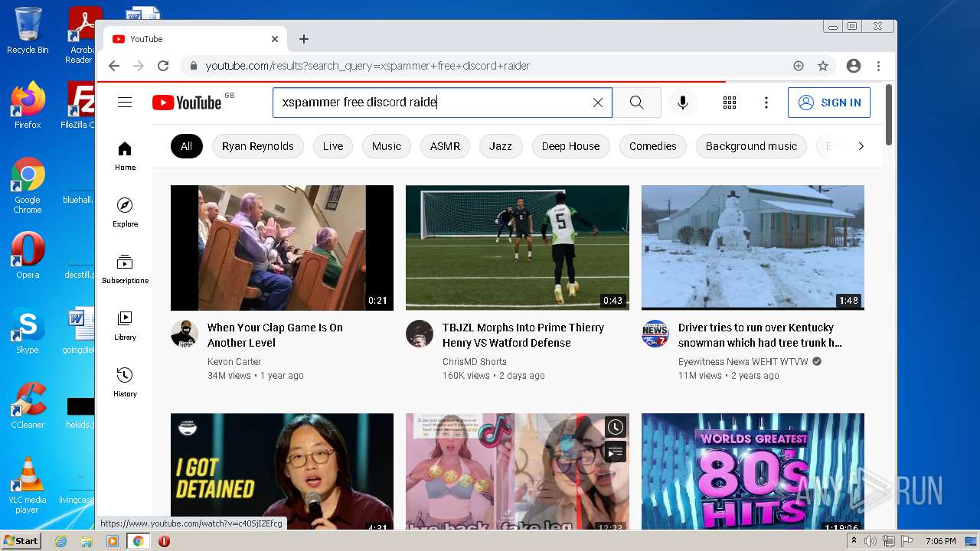
Task: Click the Chrome address bar URL
Action: [367, 66]
